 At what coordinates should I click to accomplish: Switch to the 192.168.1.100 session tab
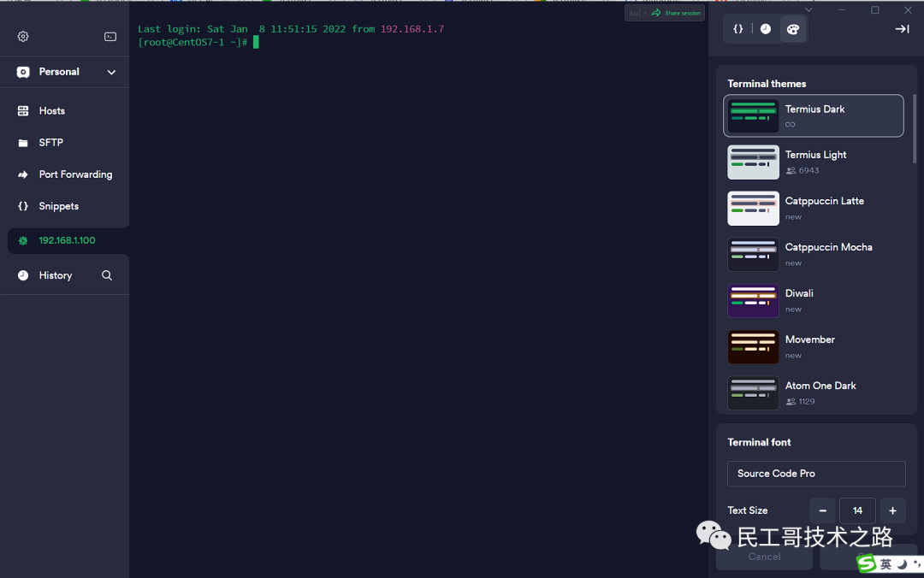[67, 241]
